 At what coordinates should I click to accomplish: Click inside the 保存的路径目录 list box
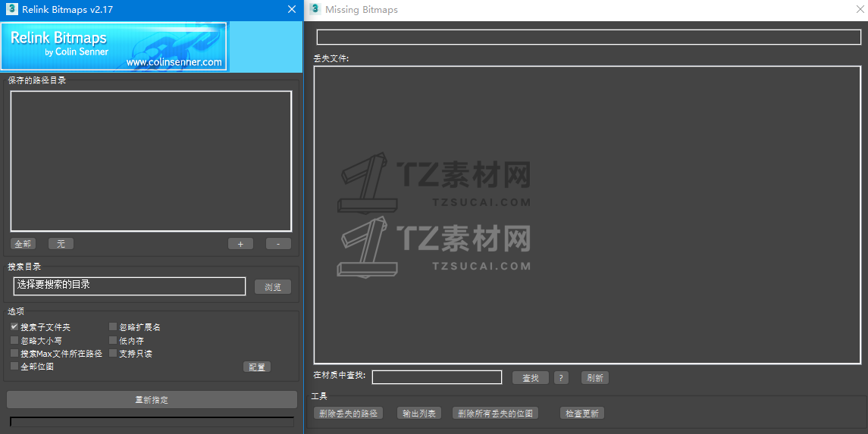[x=151, y=161]
